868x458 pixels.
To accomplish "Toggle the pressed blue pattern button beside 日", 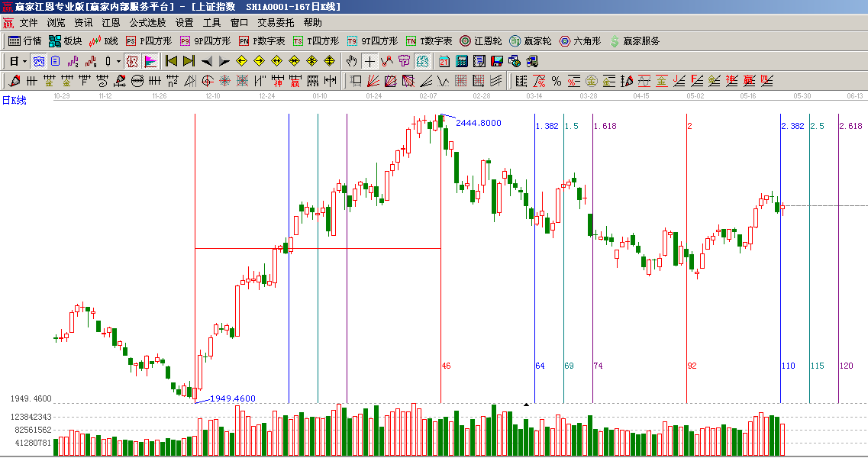I will point(38,61).
